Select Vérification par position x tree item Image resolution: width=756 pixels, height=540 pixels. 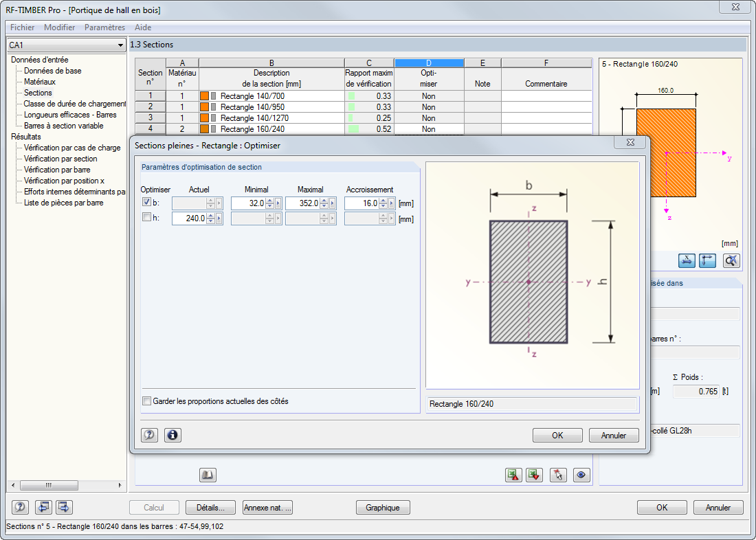click(x=64, y=181)
